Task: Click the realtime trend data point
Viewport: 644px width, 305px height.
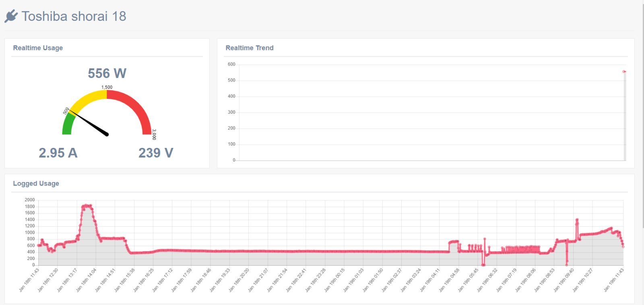Action: [x=624, y=72]
